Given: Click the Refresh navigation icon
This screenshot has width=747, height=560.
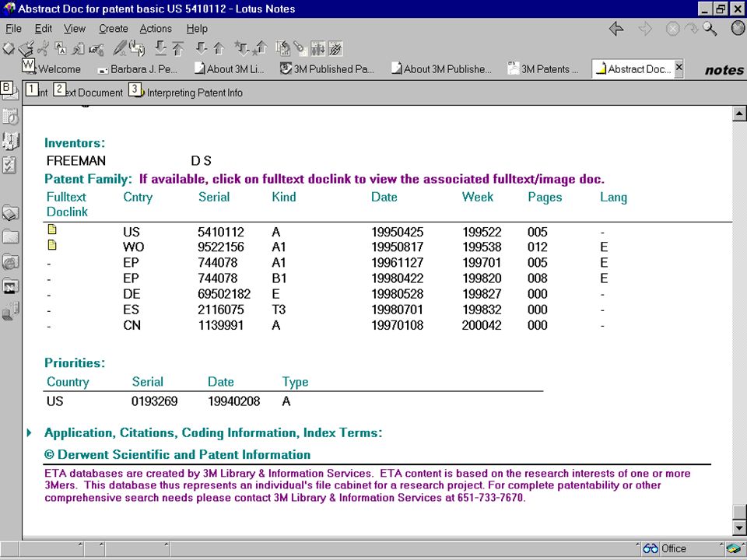Looking at the screenshot, I should (691, 29).
